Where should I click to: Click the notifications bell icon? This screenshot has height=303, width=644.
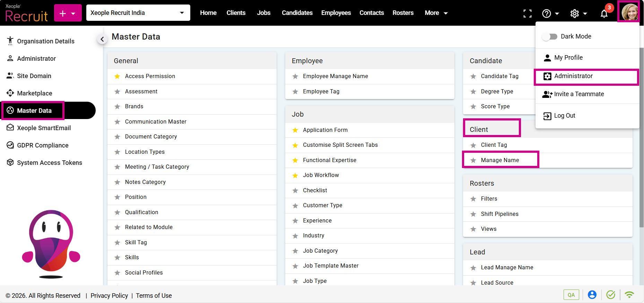604,14
